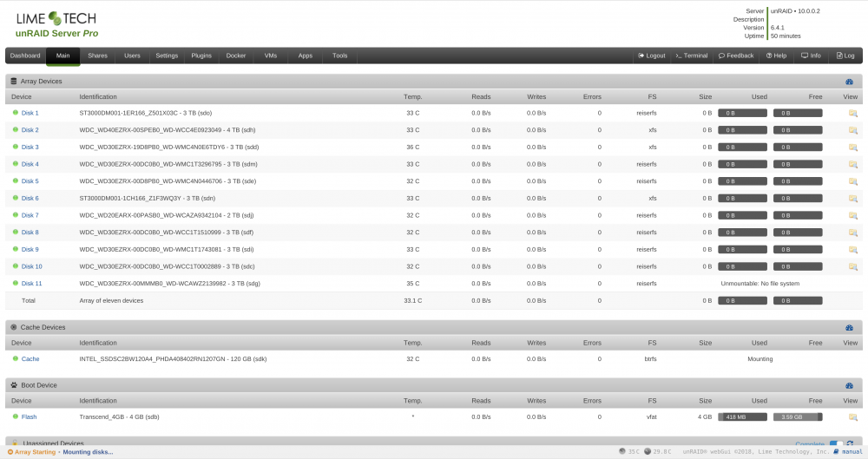Click the Array Devices section header
The height and width of the screenshot is (459, 868).
tap(434, 82)
